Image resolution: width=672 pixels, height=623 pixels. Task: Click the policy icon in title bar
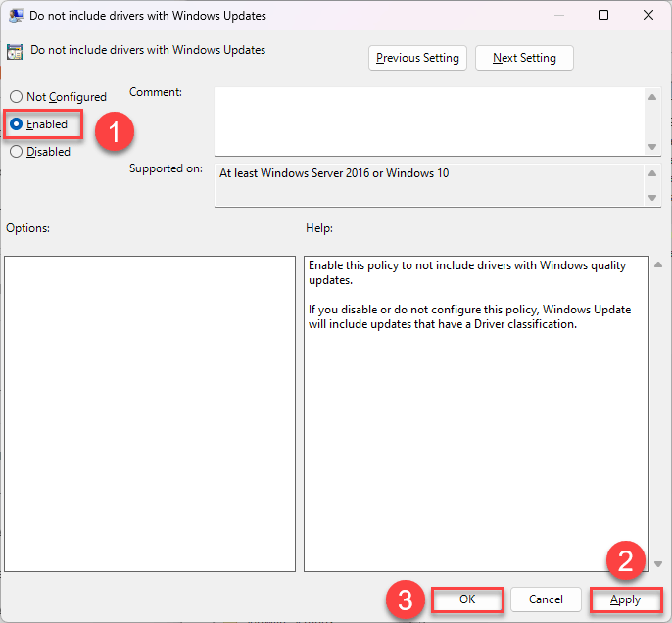(16, 16)
